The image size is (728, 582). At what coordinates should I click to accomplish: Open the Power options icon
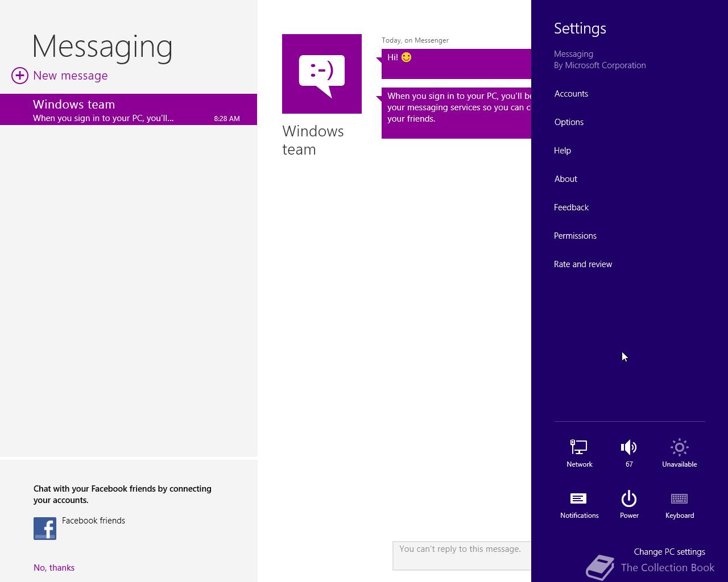click(x=629, y=498)
